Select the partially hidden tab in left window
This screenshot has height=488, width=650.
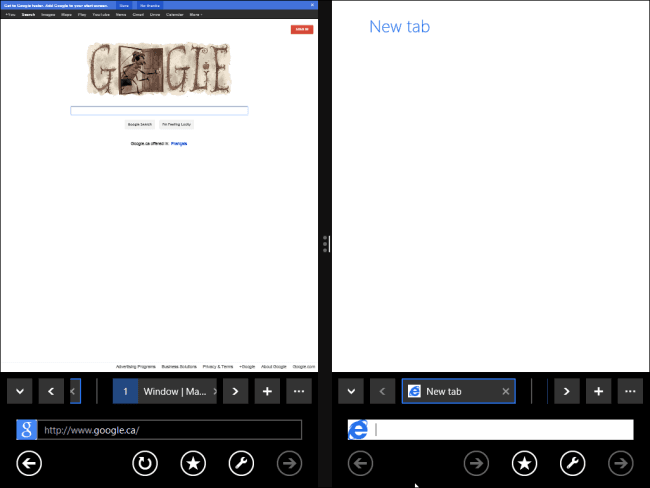coord(75,391)
